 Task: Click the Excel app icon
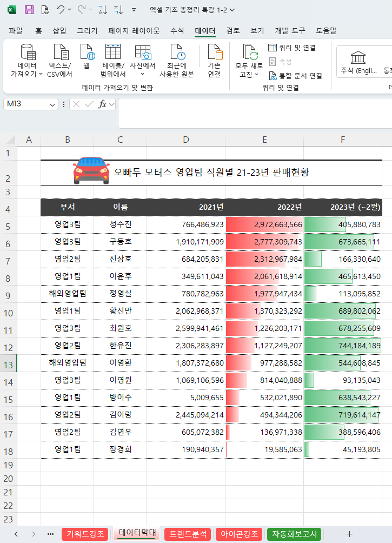12,10
